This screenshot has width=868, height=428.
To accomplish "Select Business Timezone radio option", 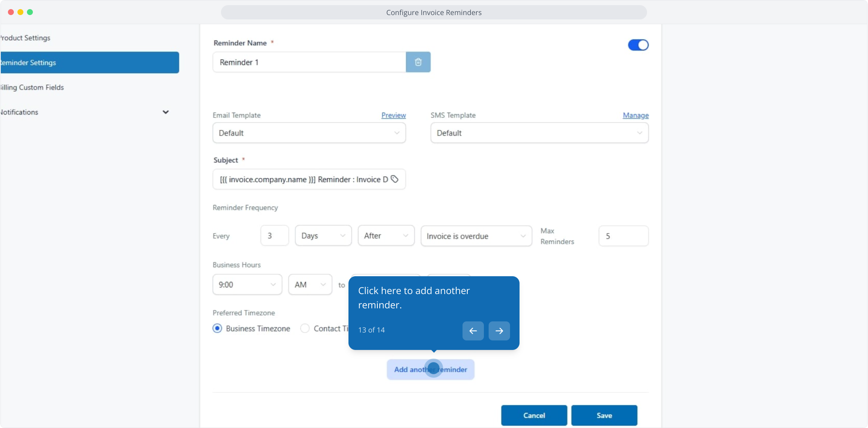I will click(217, 329).
